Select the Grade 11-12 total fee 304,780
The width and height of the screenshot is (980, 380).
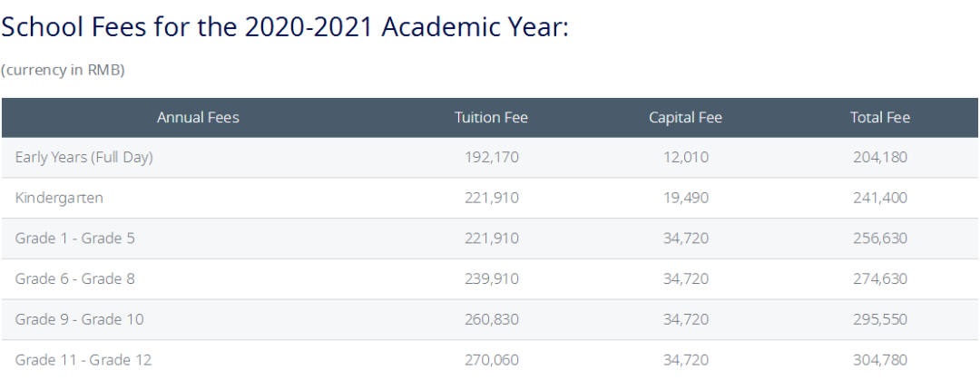879,360
